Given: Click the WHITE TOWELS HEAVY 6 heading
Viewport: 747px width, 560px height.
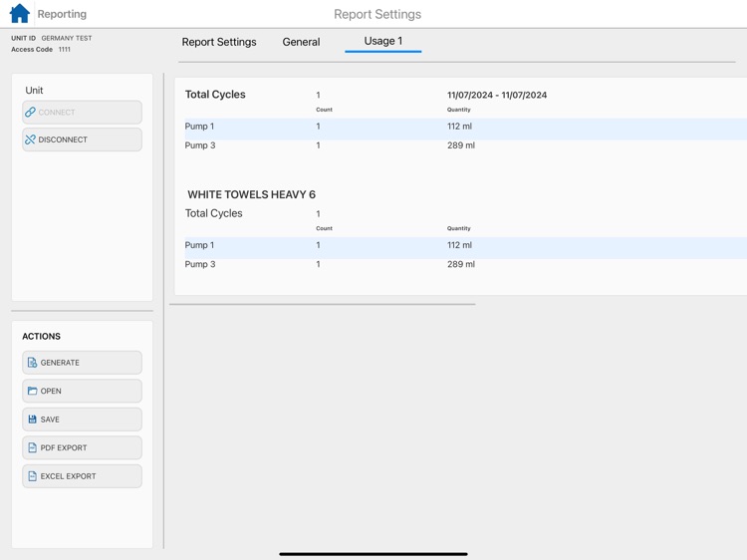Looking at the screenshot, I should [252, 194].
